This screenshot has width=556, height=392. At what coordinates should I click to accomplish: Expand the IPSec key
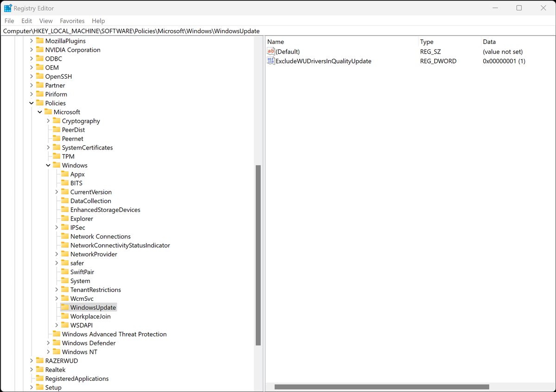click(x=57, y=227)
